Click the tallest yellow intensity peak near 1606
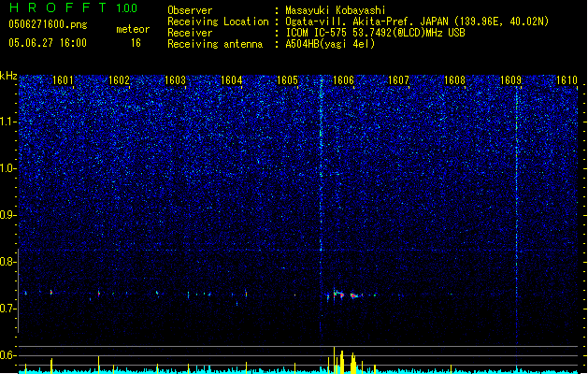The image size is (588, 374). (x=334, y=360)
